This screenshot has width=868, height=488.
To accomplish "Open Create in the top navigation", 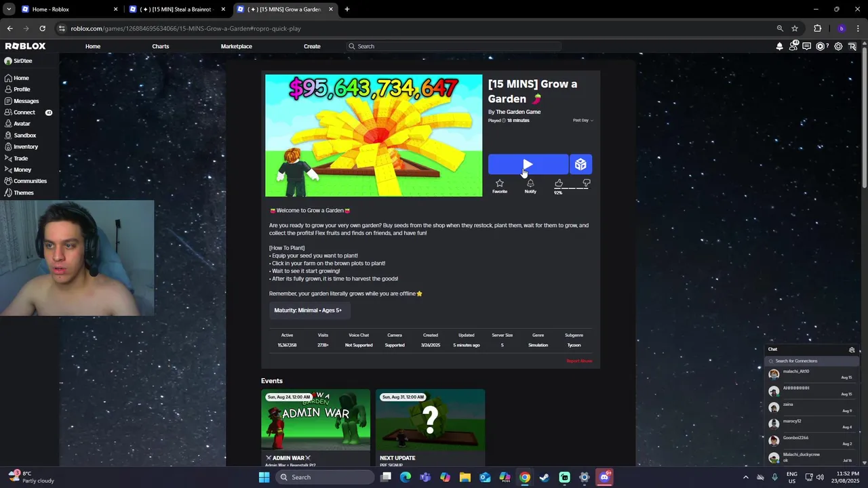I will (x=312, y=46).
